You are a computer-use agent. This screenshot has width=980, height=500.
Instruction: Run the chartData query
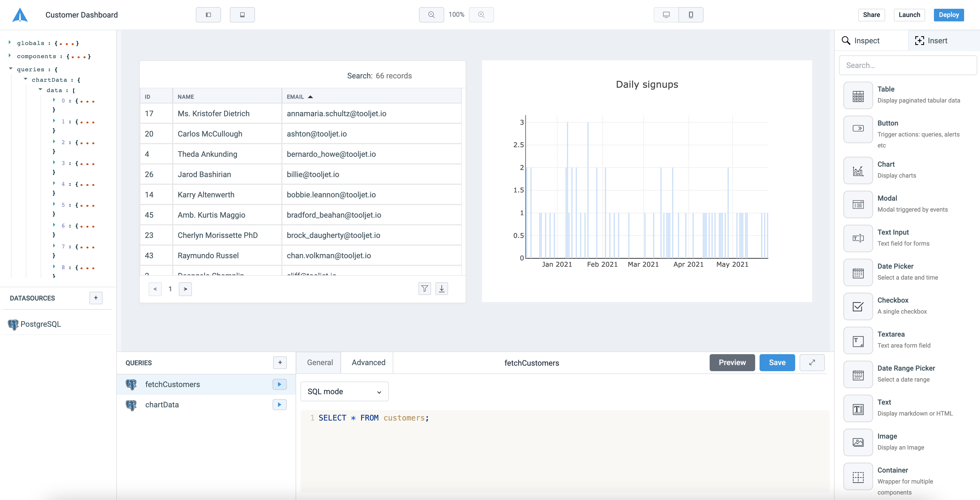point(280,405)
